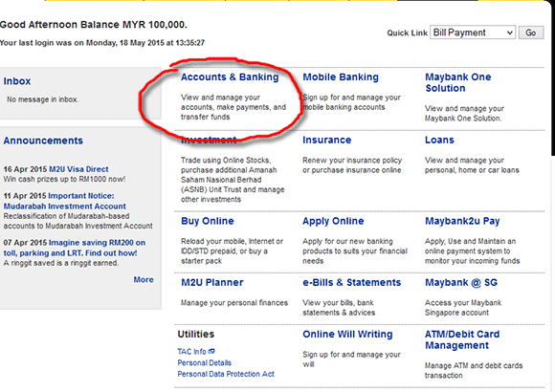Select the Apply Online heading
This screenshot has width=555, height=392.
click(333, 221)
